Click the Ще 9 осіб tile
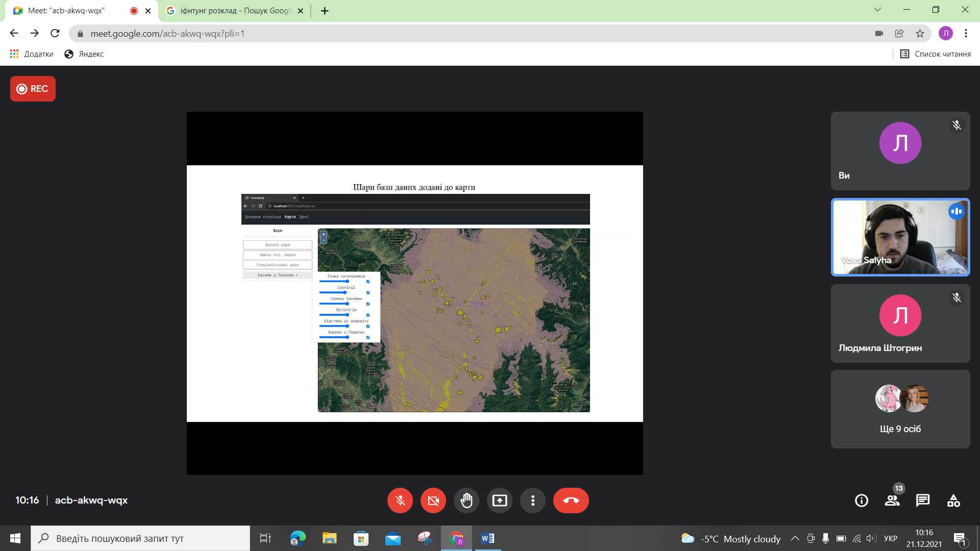980x551 pixels. pyautogui.click(x=900, y=409)
